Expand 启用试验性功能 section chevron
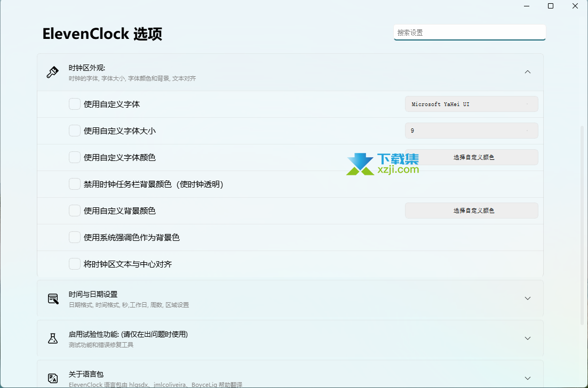The image size is (588, 388). coord(528,338)
